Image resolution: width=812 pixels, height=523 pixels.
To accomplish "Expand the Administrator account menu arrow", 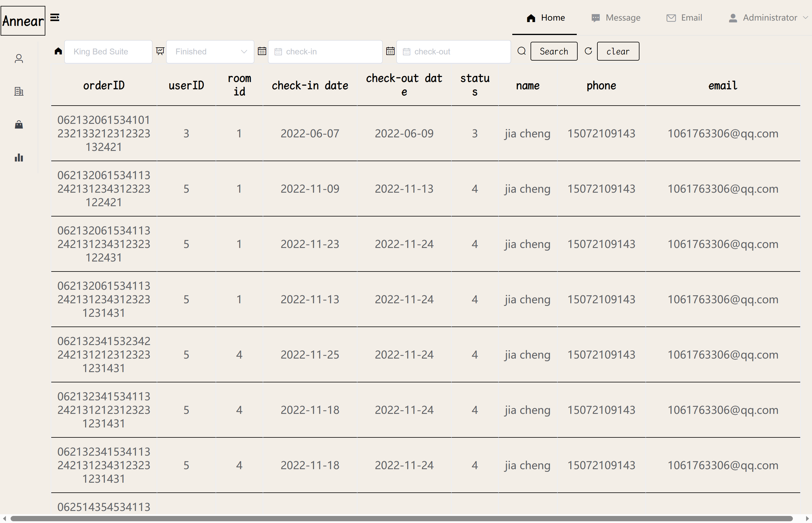I will [x=805, y=18].
